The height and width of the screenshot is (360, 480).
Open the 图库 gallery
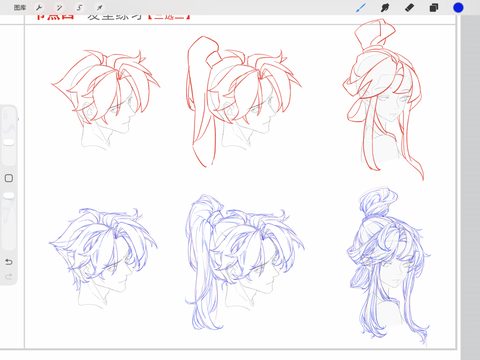coord(20,7)
